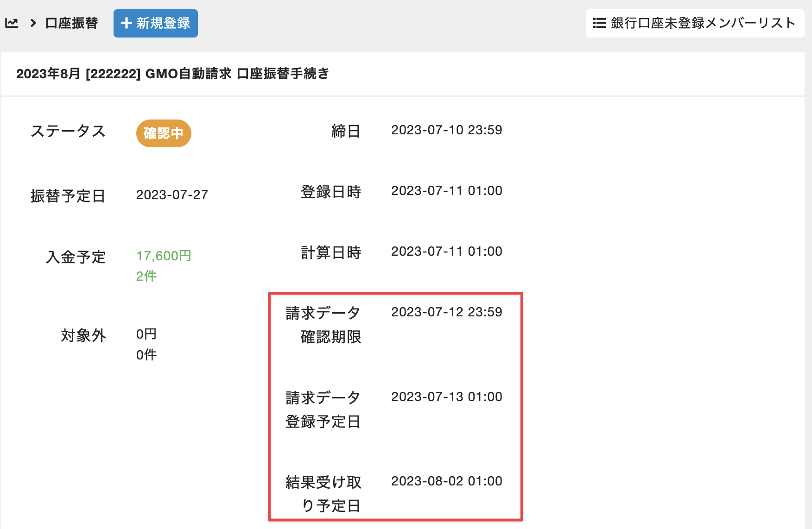Click the green 2件 count

146,276
